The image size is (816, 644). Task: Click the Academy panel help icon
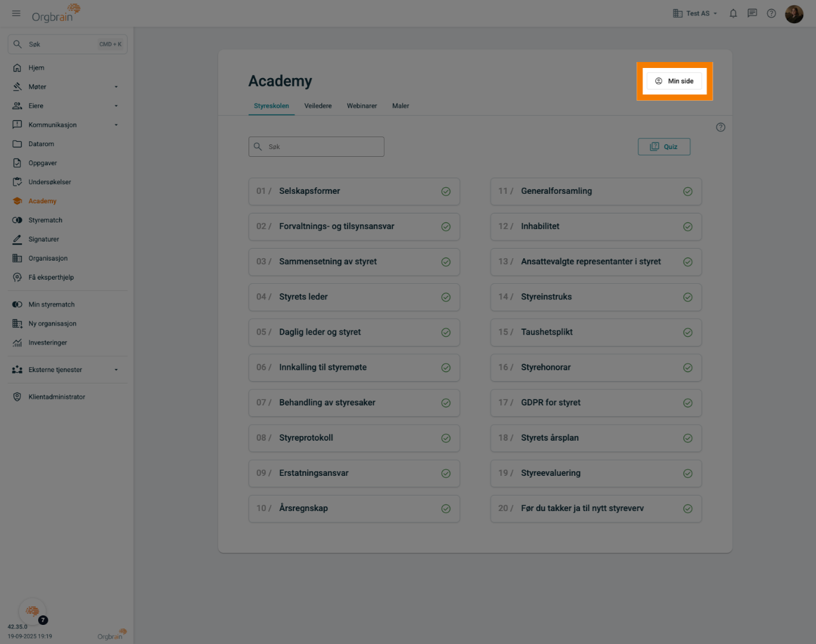point(721,127)
